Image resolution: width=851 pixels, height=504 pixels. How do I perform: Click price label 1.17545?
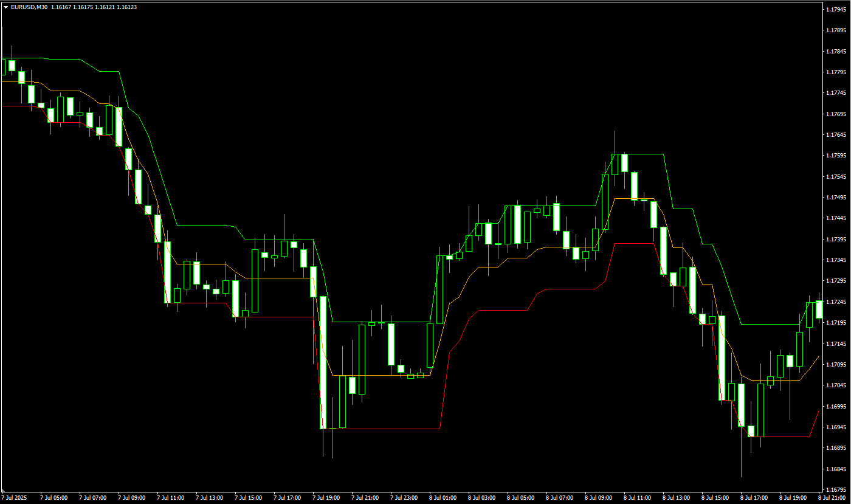tap(836, 177)
